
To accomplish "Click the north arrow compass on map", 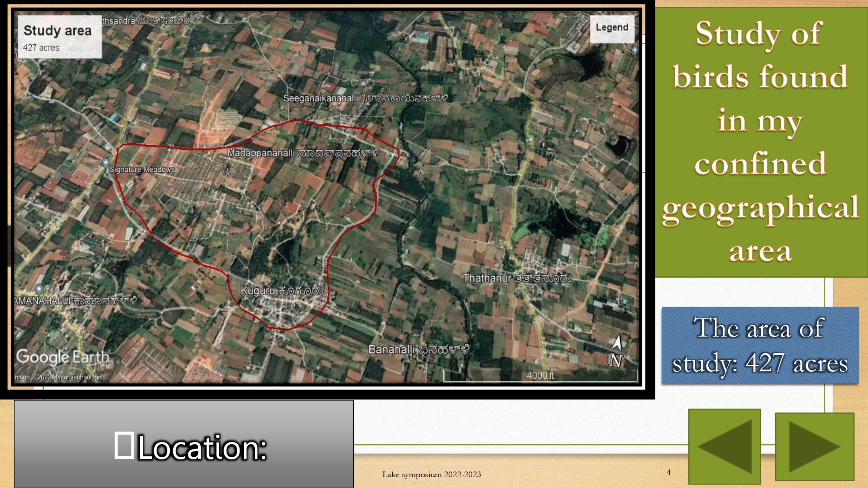I will [x=616, y=352].
